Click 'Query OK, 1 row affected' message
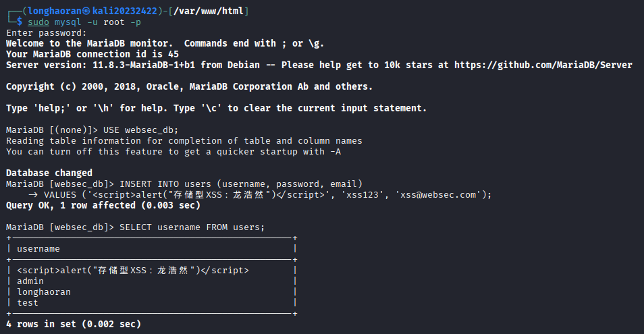The image size is (644, 334). point(103,205)
